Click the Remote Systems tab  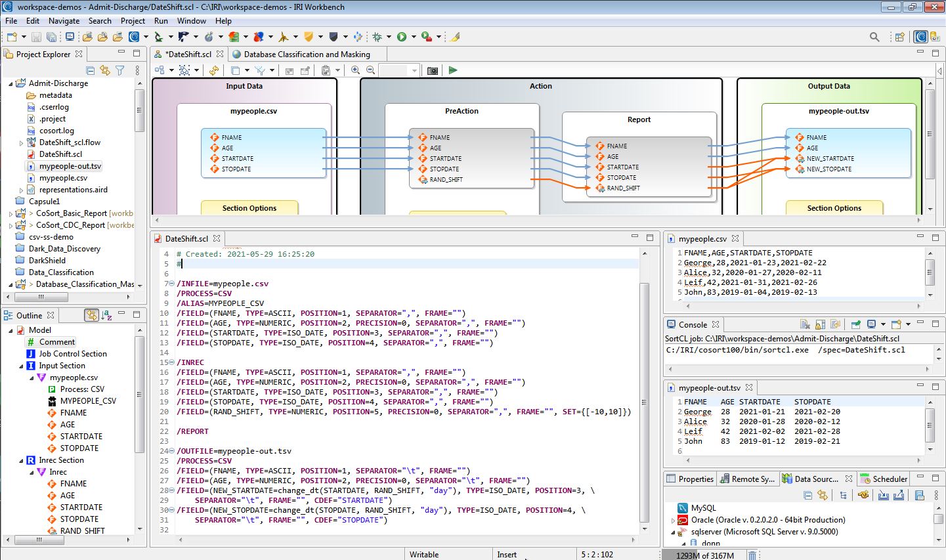[747, 479]
